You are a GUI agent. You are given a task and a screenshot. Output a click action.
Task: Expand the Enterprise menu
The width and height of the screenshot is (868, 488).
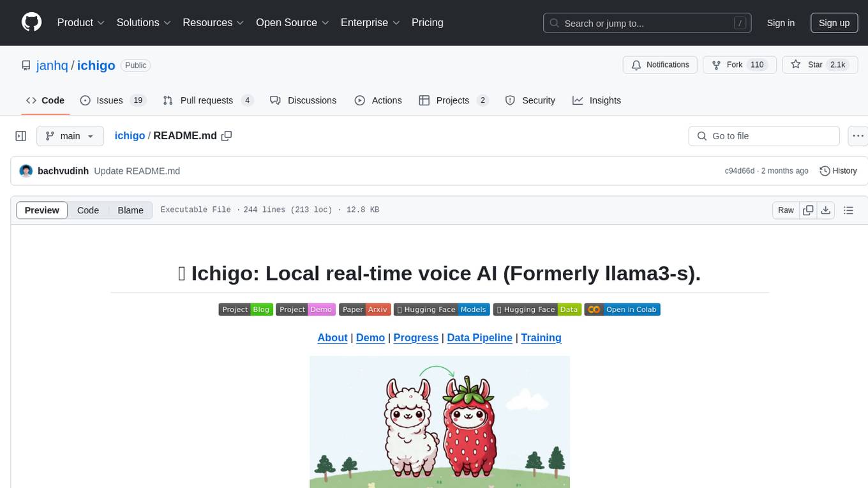point(370,22)
